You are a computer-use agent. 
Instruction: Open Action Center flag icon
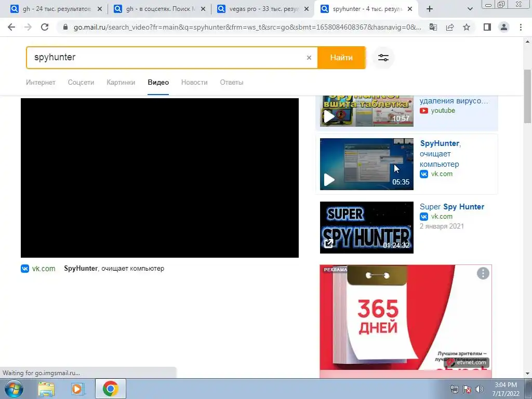(x=467, y=389)
